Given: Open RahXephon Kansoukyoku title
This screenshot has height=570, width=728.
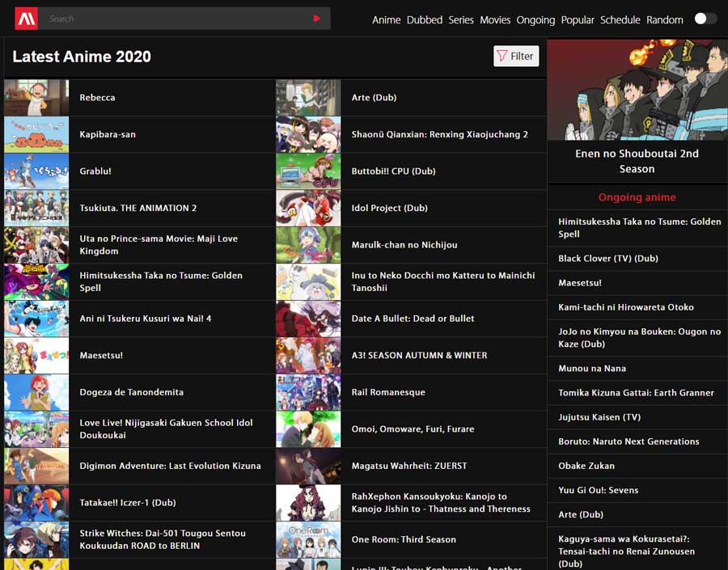Looking at the screenshot, I should [441, 503].
